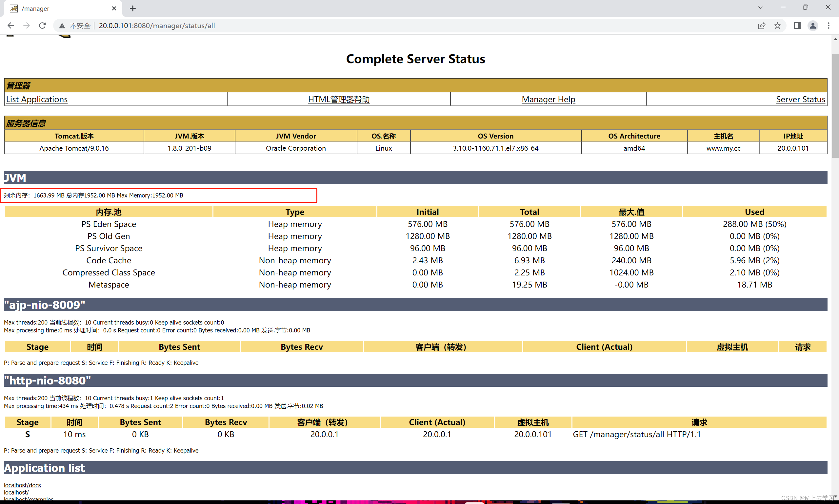The image size is (839, 504).
Task: Click the reload/refresh page icon
Action: [x=42, y=25]
